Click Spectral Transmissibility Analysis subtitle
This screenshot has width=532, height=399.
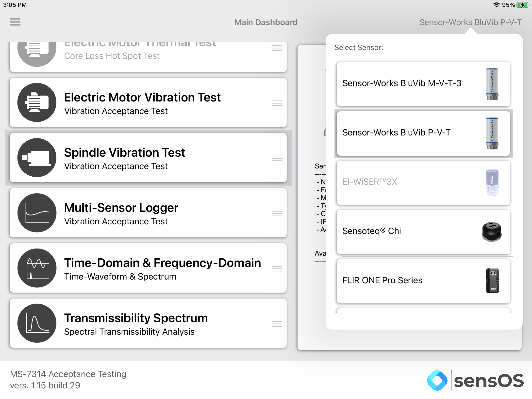[129, 332]
